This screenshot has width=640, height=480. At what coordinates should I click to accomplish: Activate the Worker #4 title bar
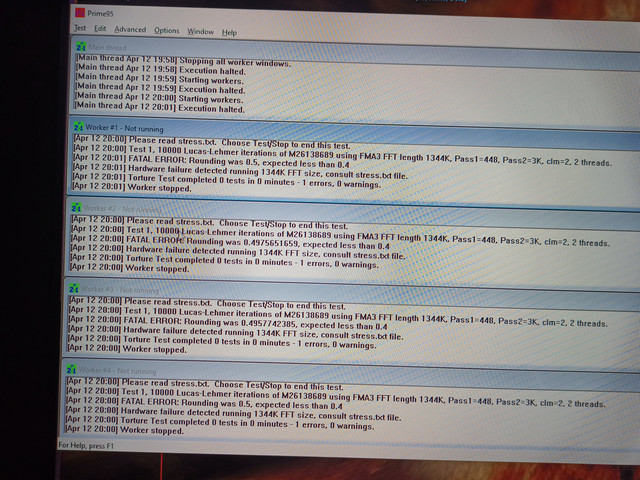tap(350, 371)
